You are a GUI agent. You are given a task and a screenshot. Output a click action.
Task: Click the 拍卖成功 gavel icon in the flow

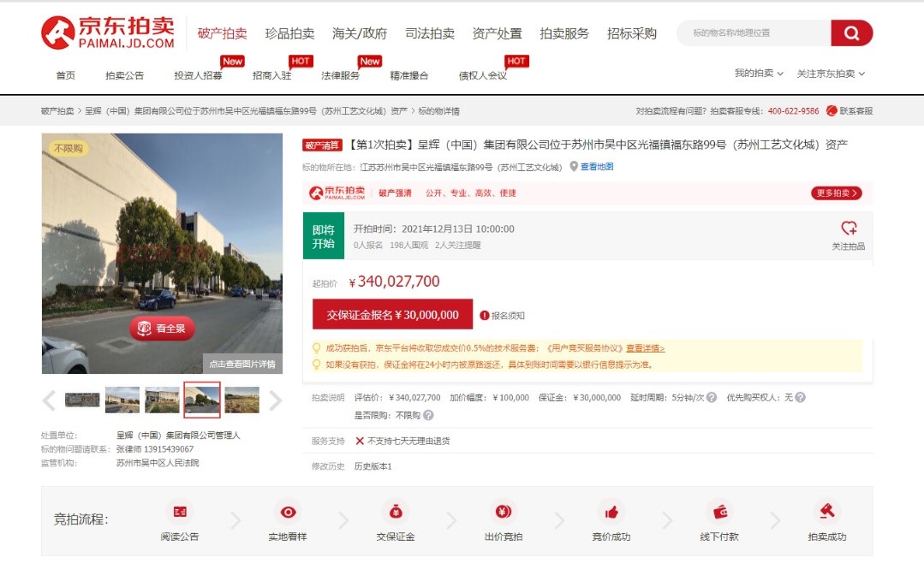pyautogui.click(x=827, y=511)
